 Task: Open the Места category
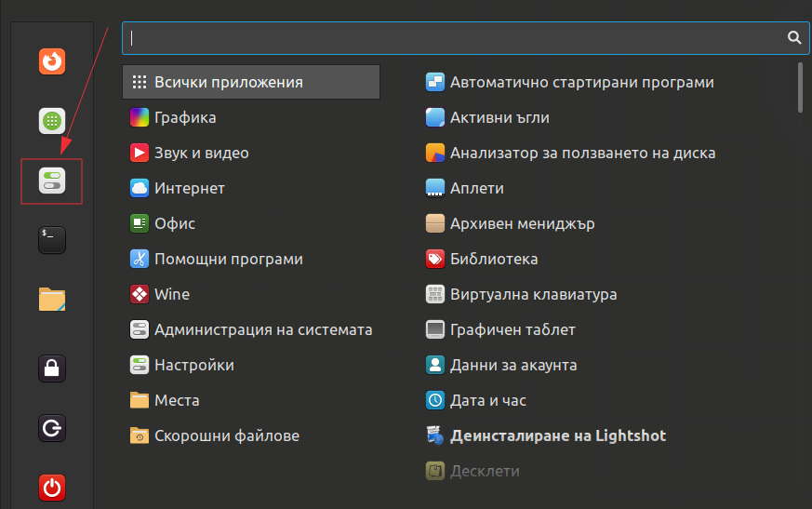click(x=251, y=400)
